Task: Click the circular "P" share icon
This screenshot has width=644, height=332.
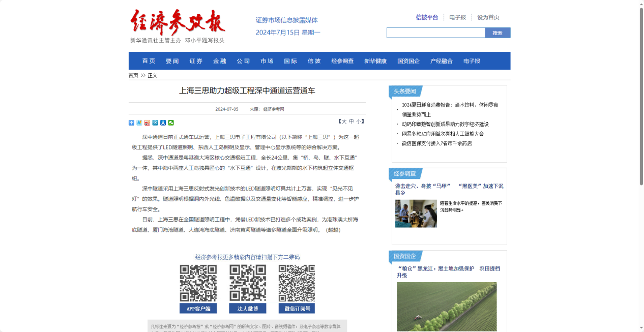Action: [154, 123]
